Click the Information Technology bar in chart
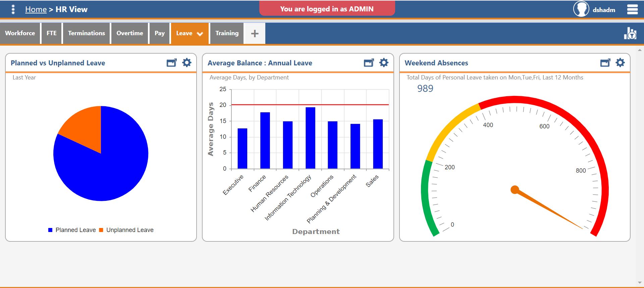This screenshot has width=644, height=288. coord(310,137)
